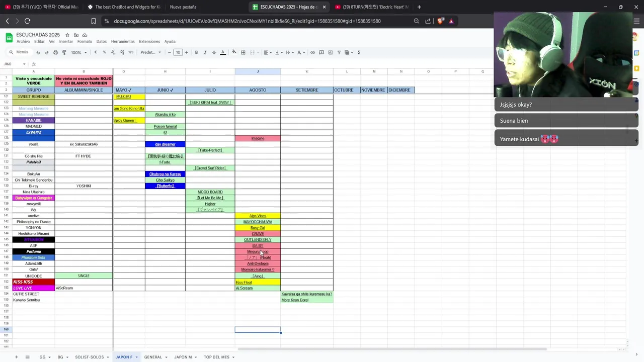Switch to the TOP DEL MES tab

(x=216, y=357)
